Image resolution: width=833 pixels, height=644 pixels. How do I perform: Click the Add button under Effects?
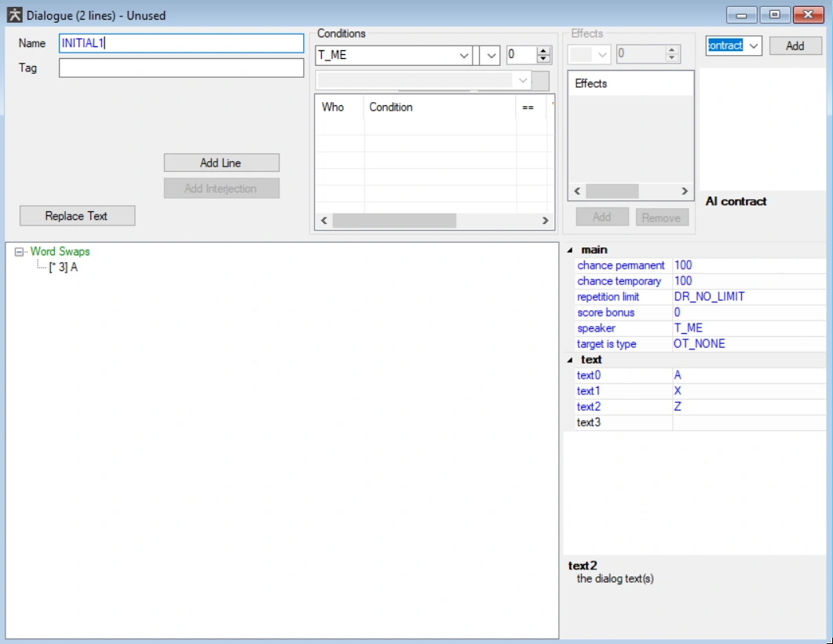click(602, 217)
